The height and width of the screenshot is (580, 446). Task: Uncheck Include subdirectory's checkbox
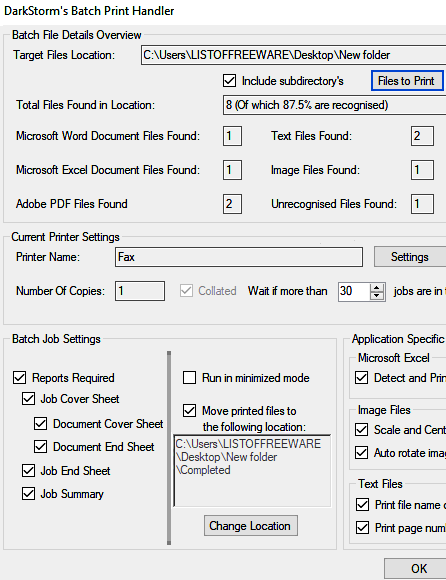pyautogui.click(x=230, y=81)
